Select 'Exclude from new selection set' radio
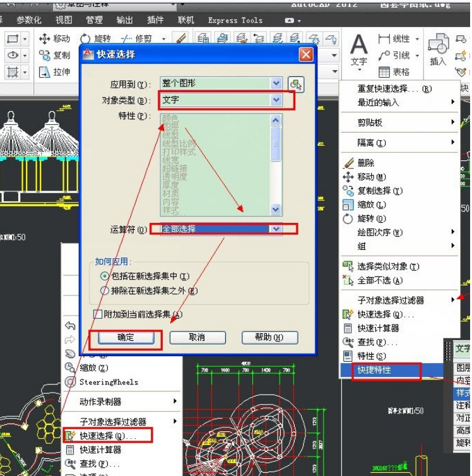The image size is (472, 476). tap(104, 290)
